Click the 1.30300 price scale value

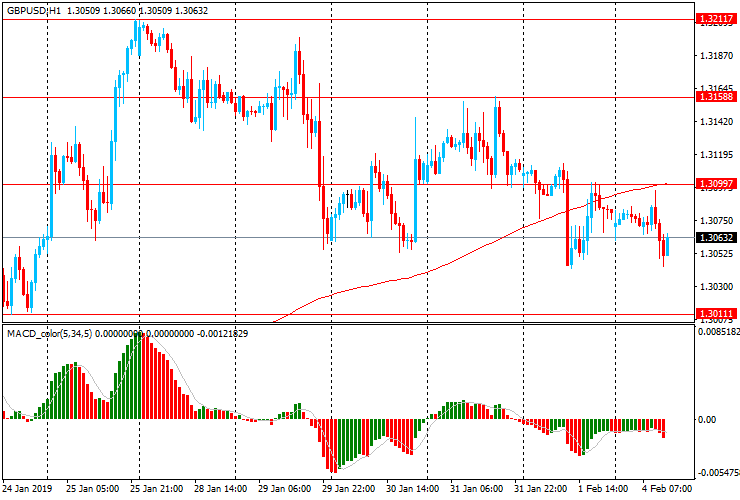[716, 287]
